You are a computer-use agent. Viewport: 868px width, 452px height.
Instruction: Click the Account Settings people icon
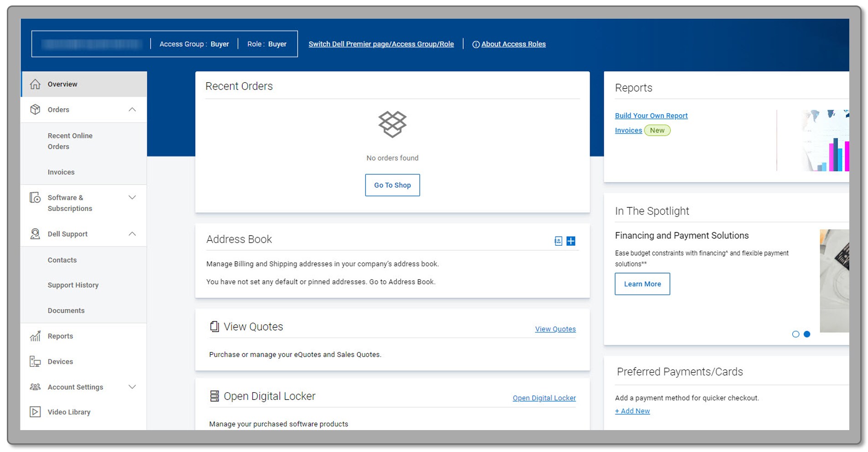(x=35, y=387)
